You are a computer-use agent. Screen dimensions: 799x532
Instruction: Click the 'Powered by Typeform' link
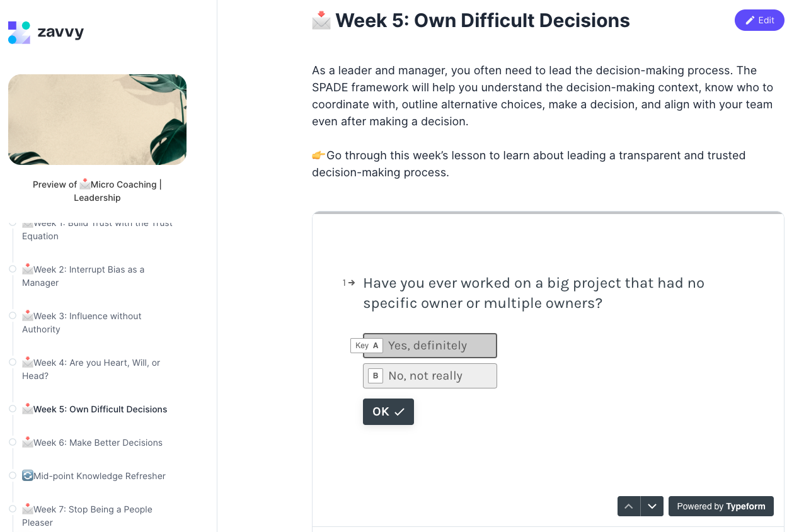[x=721, y=506]
